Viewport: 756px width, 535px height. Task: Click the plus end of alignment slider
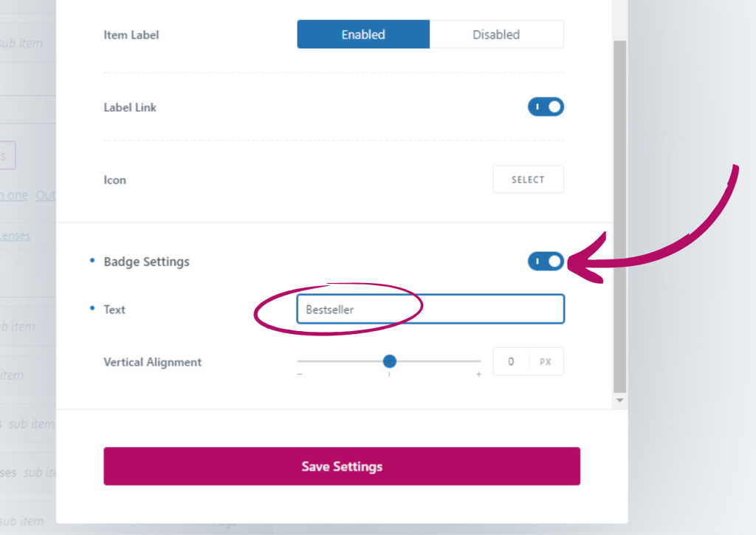pyautogui.click(x=478, y=375)
